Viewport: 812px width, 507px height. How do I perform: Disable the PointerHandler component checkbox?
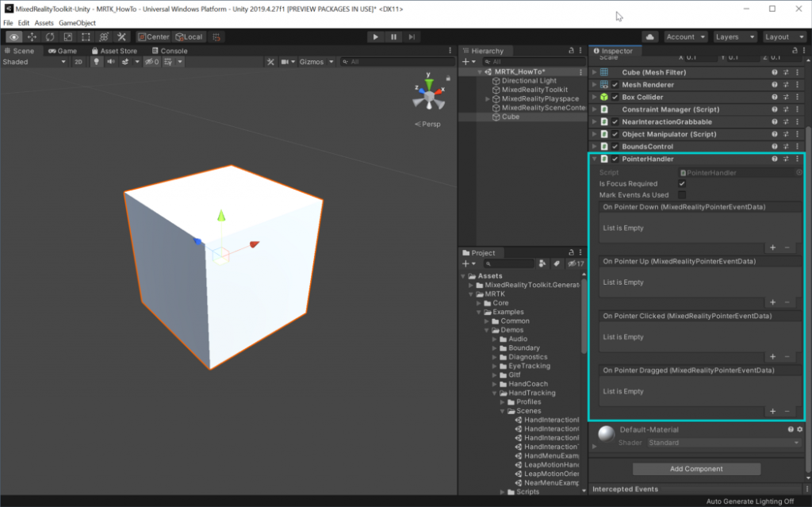coord(615,158)
